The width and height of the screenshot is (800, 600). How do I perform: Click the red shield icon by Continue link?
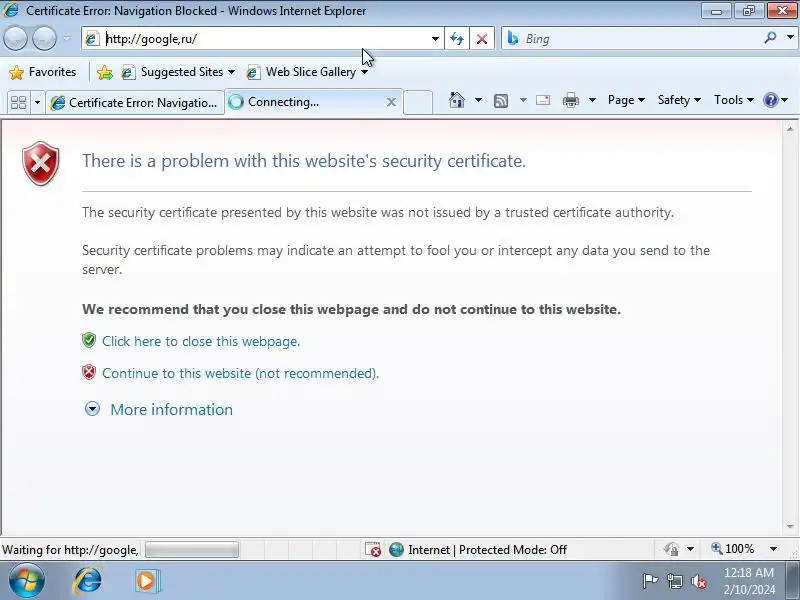pos(89,372)
